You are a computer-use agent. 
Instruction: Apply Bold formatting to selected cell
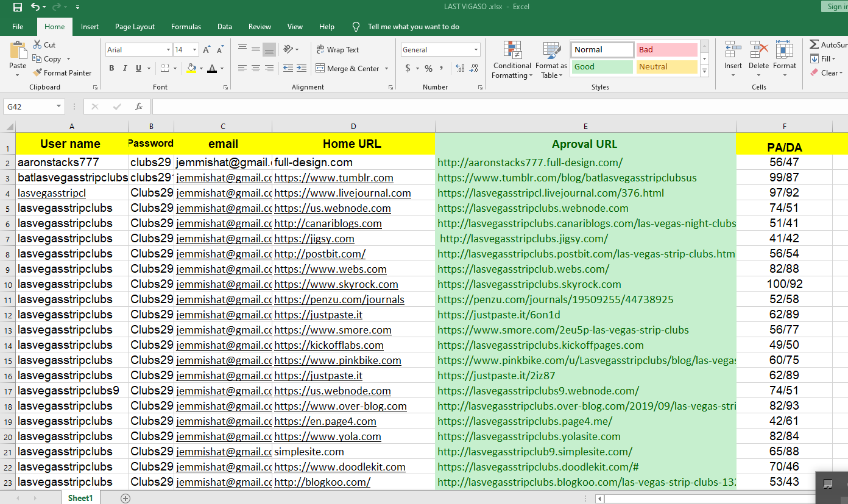point(111,68)
